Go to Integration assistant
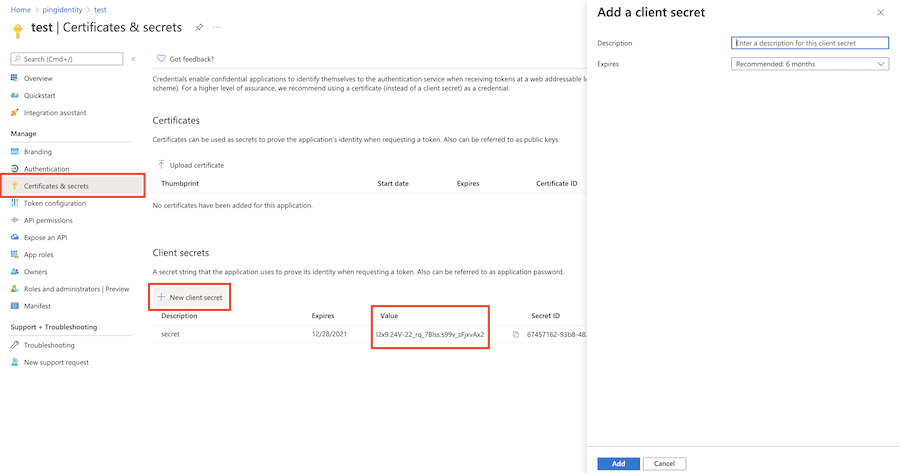Screen dimensions: 900x473 coord(55,112)
